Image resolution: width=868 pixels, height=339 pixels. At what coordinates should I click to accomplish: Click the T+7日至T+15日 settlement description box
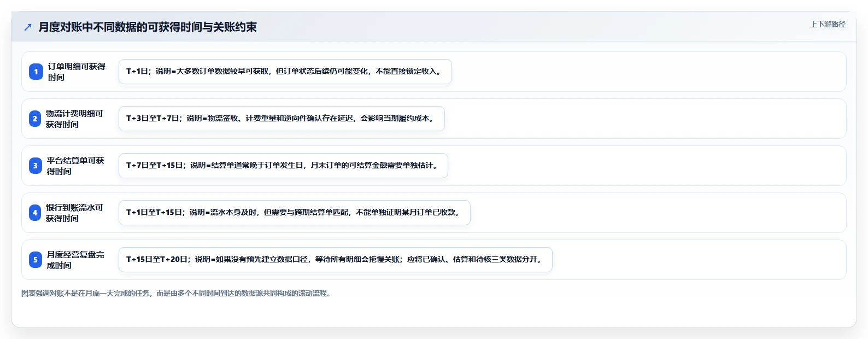tap(283, 166)
